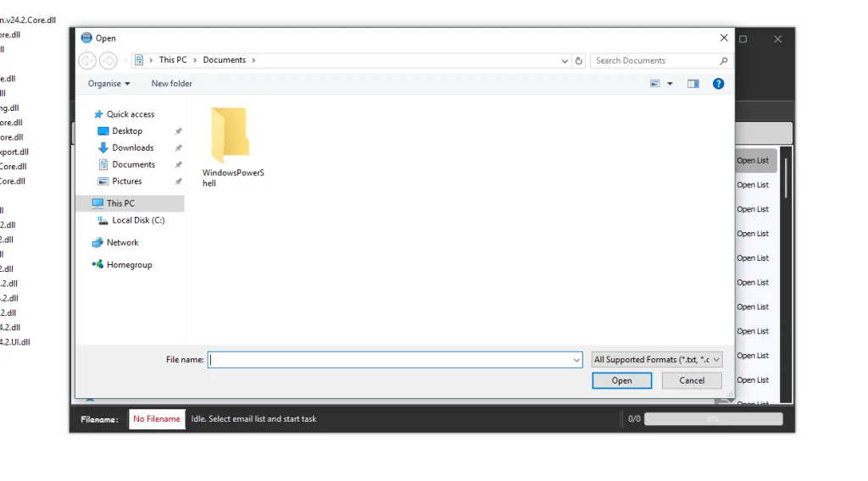The height and width of the screenshot is (481, 868).
Task: Select Quick access in the sidebar
Action: tap(130, 114)
